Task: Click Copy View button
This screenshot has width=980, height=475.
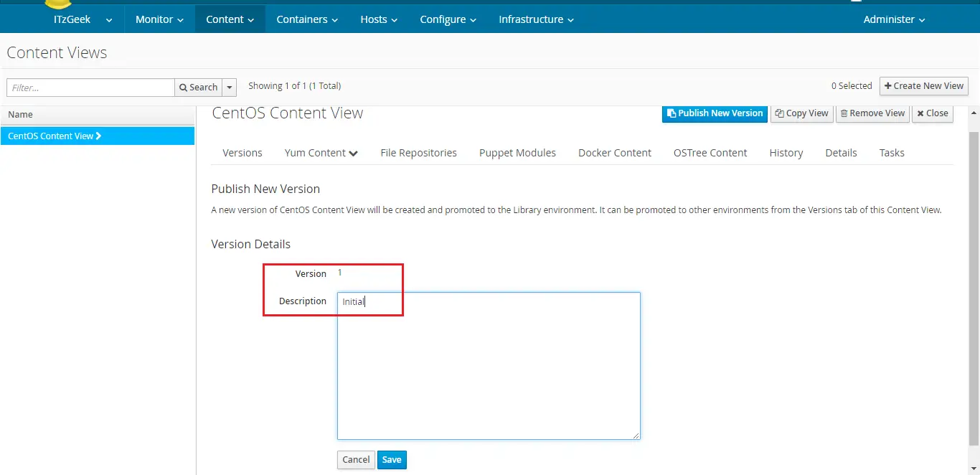Action: pyautogui.click(x=802, y=113)
